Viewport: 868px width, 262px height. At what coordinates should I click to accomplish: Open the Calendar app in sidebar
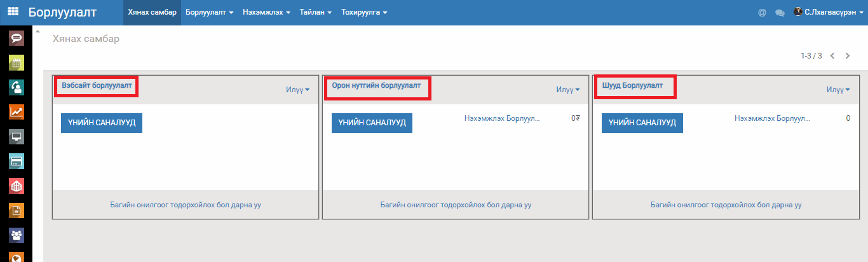point(17,62)
